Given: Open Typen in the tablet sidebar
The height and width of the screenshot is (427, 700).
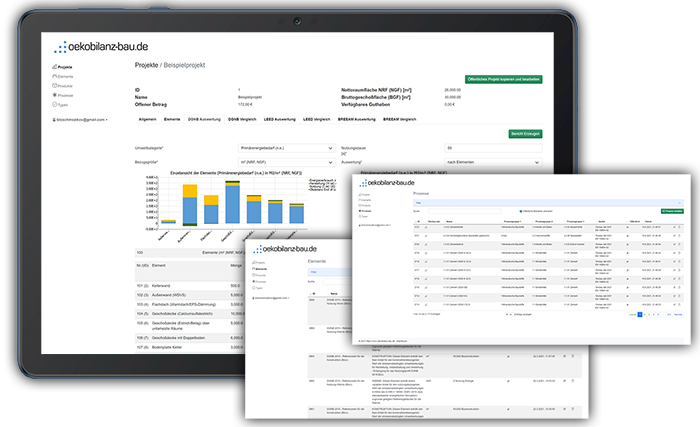Looking at the screenshot, I should [x=60, y=105].
